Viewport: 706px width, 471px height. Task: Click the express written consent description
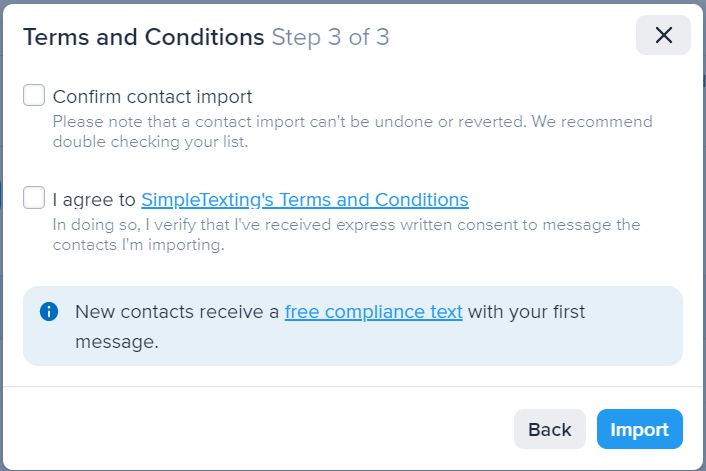346,235
